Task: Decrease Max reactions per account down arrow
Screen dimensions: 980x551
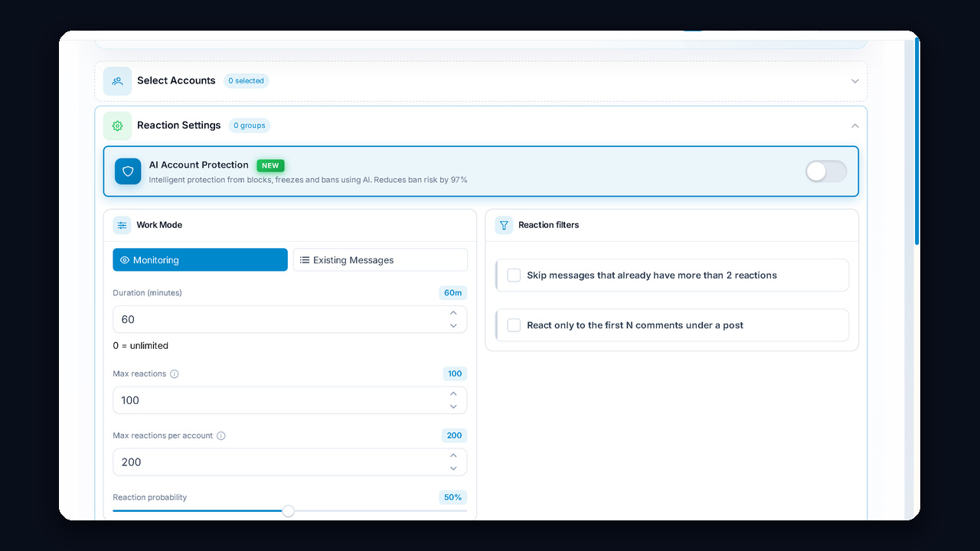Action: [453, 469]
